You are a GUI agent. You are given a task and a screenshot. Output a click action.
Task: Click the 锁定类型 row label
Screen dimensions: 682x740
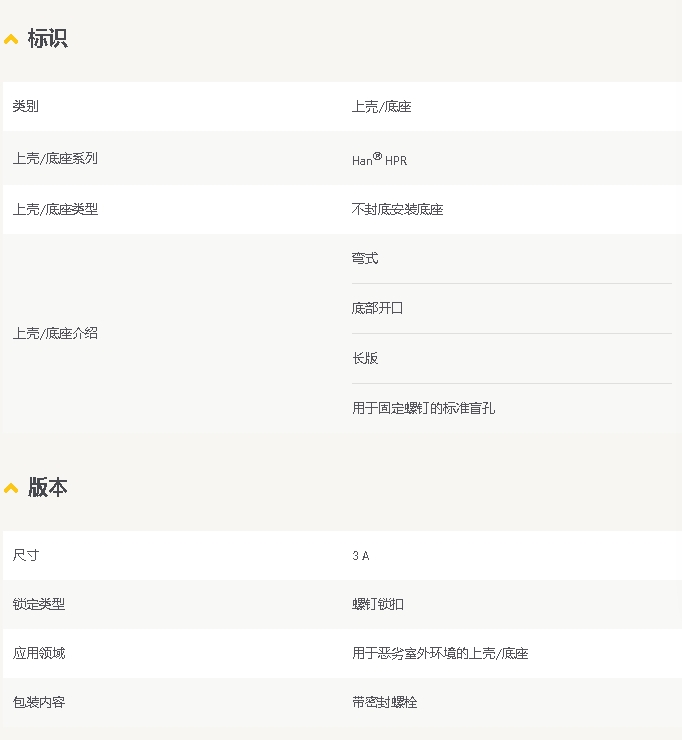click(39, 604)
